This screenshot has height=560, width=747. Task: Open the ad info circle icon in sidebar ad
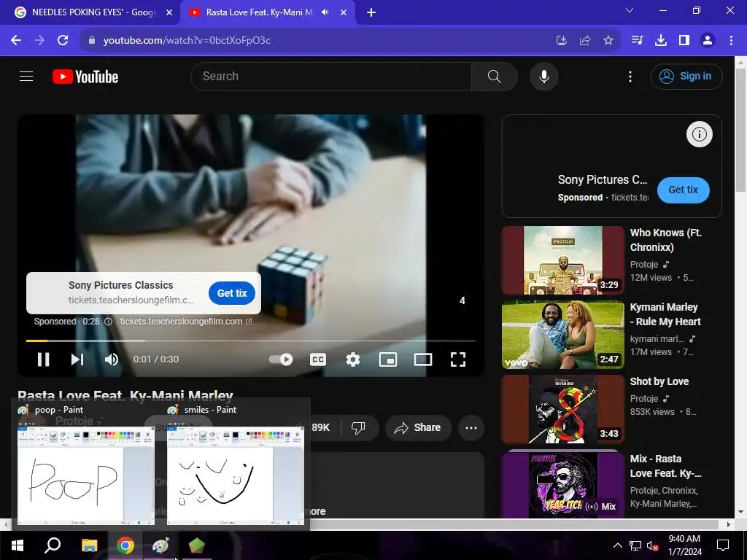[x=699, y=134]
